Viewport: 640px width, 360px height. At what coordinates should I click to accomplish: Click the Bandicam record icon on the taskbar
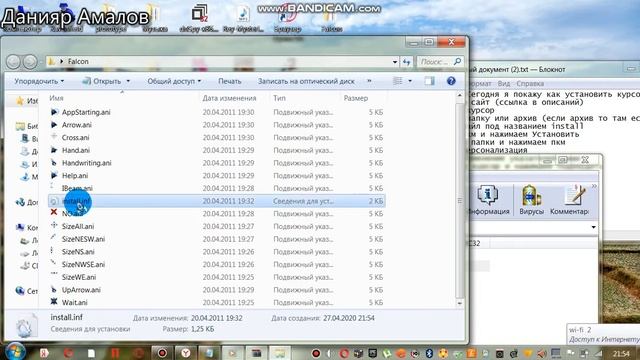pos(162,353)
